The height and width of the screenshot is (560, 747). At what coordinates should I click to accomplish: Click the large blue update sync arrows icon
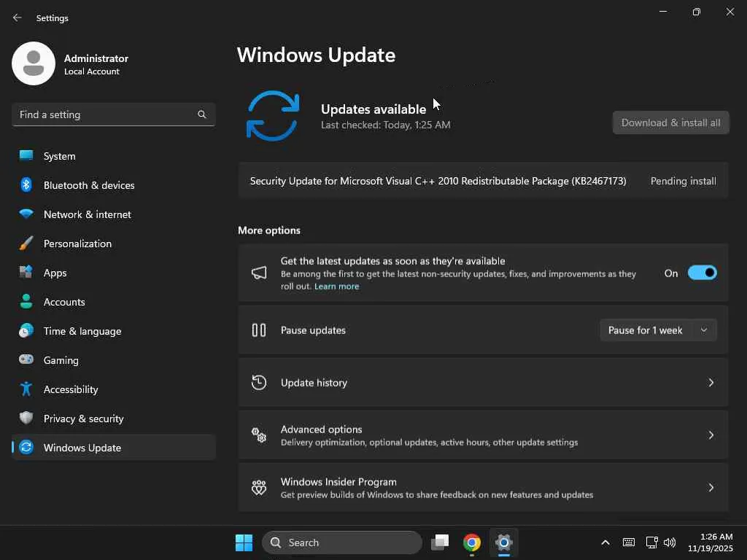(x=273, y=116)
